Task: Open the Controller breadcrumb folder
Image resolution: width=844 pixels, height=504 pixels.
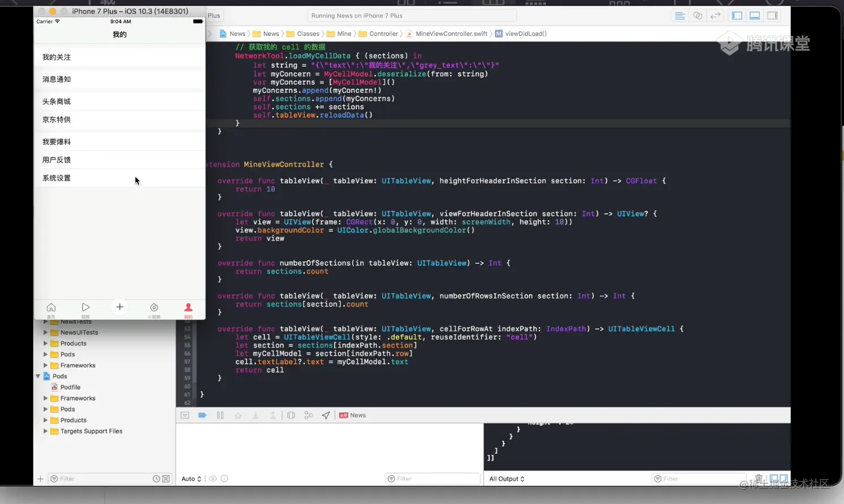Action: tap(378, 33)
